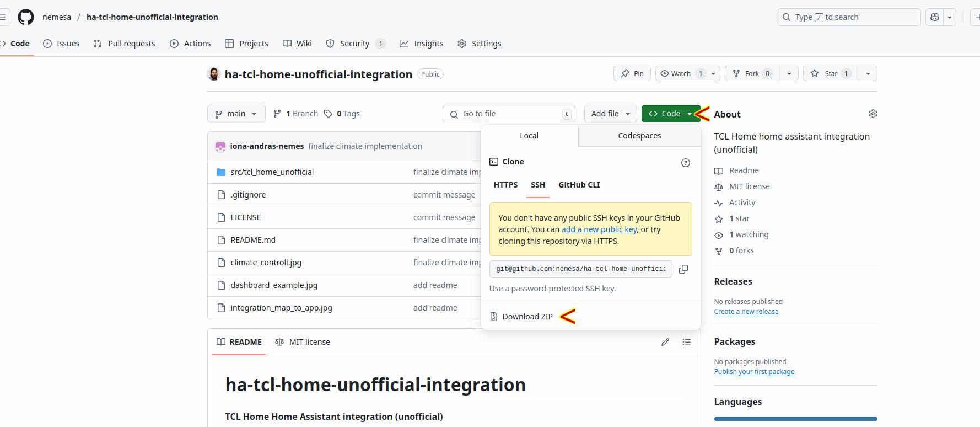
Task: Expand the main branch dropdown
Action: 236,114
